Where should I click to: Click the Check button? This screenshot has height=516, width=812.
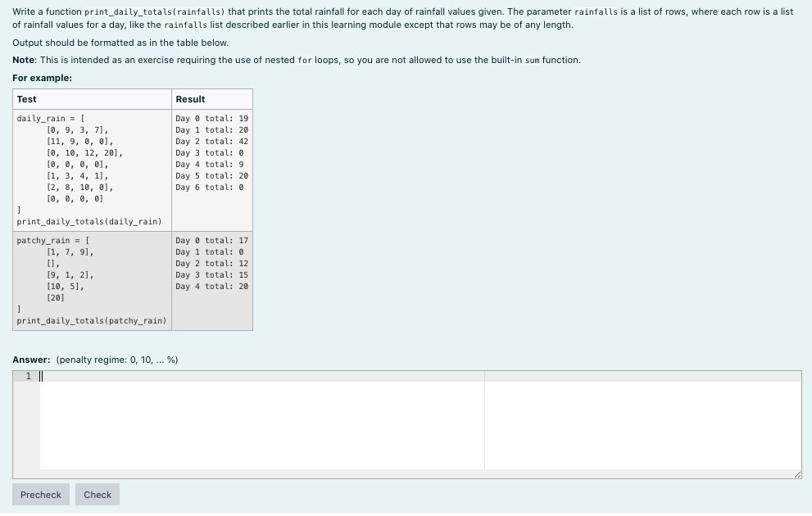pos(97,495)
